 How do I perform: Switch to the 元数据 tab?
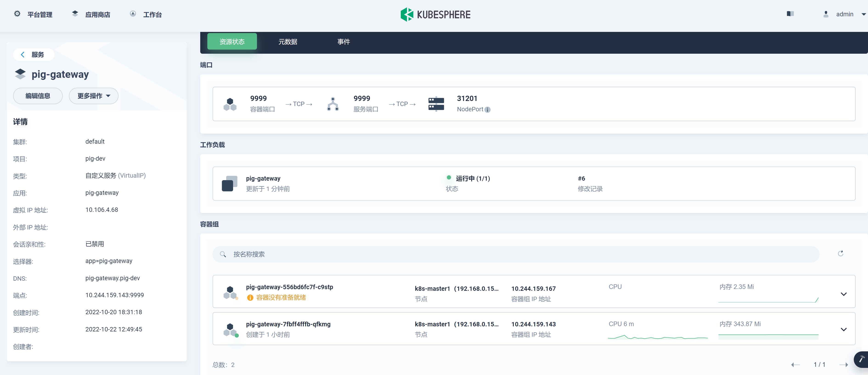click(287, 42)
